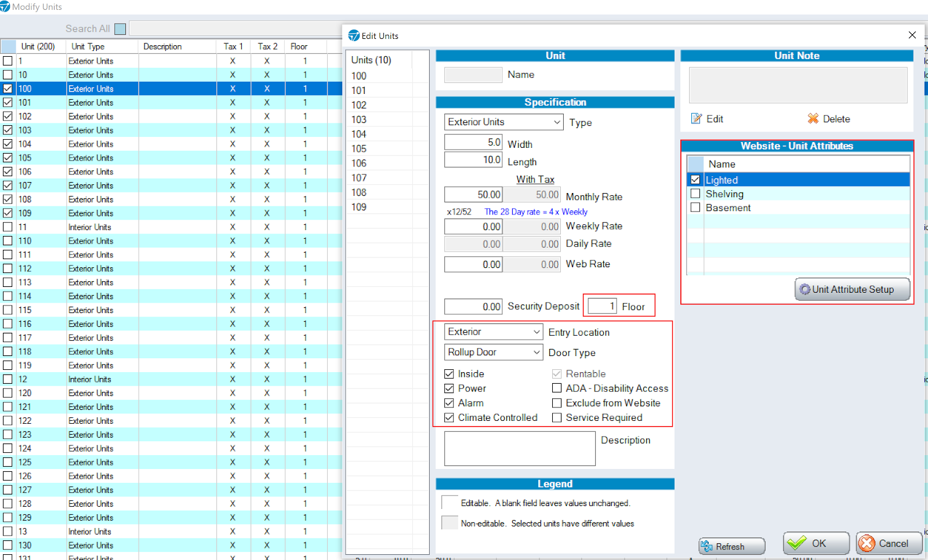Click the Delete note X icon
Screen dimensions: 928x560
pyautogui.click(x=813, y=119)
